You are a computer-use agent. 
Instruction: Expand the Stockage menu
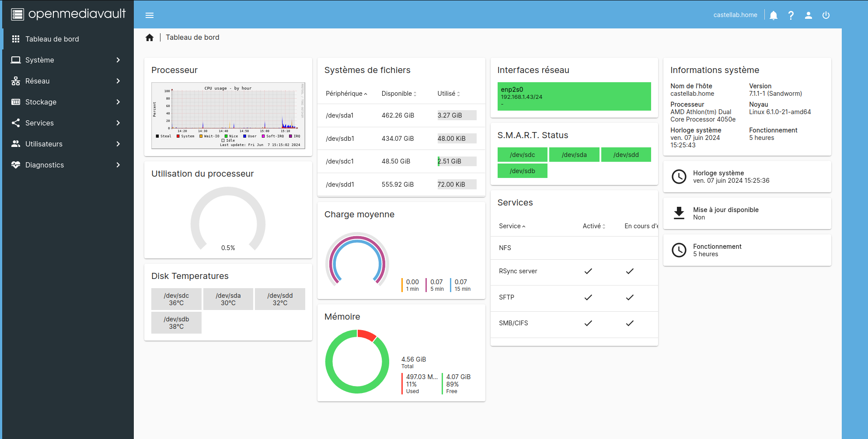pos(66,102)
